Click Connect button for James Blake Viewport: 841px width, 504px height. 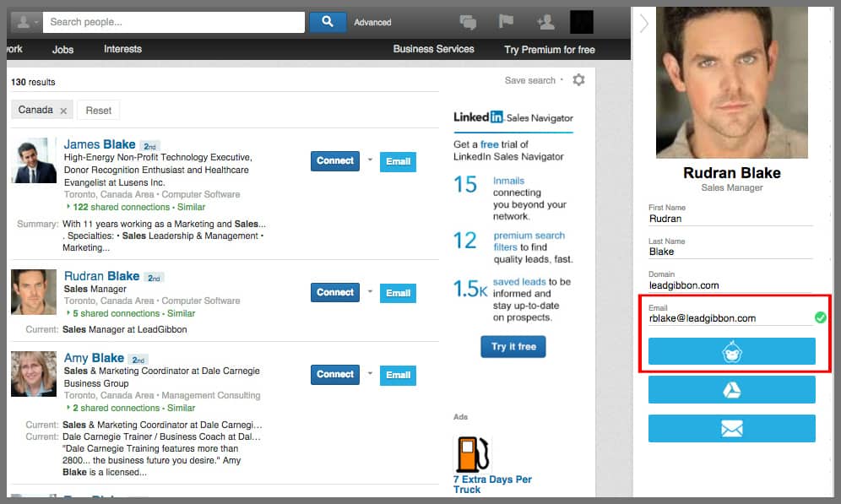(335, 160)
